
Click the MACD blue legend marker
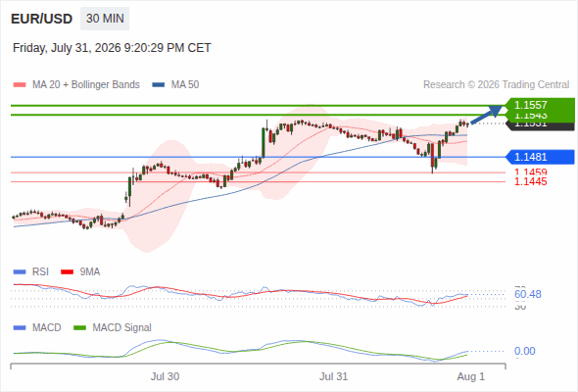[20, 328]
